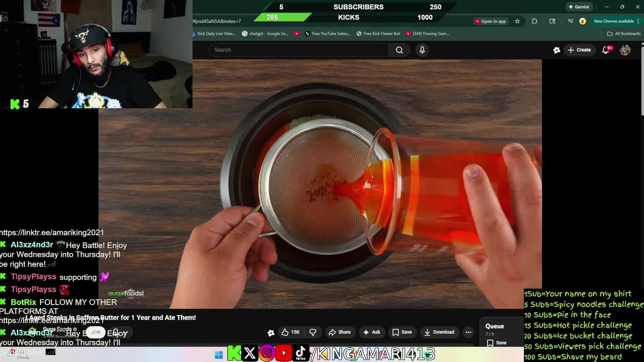The image size is (644, 362).
Task: Open the Kick Daily Live View bookmark
Action: click(x=214, y=34)
